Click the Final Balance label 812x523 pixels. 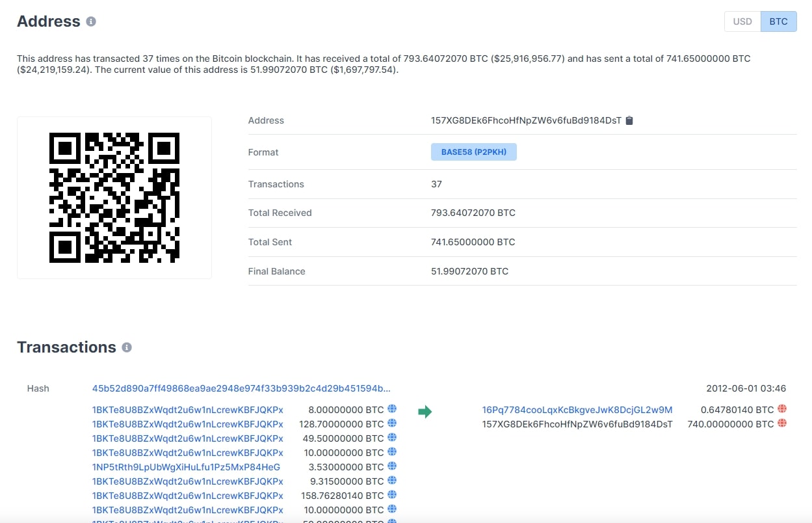277,271
